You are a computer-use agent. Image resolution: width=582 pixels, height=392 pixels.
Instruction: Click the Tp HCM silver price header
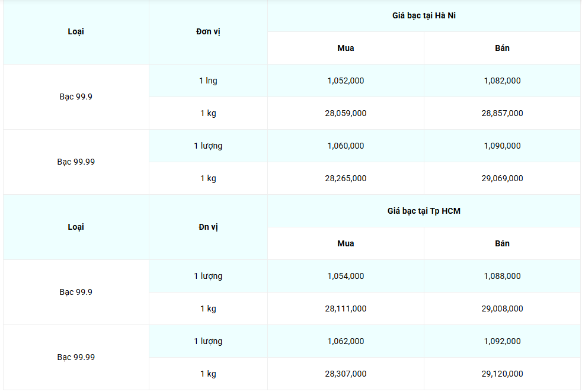[x=424, y=211]
